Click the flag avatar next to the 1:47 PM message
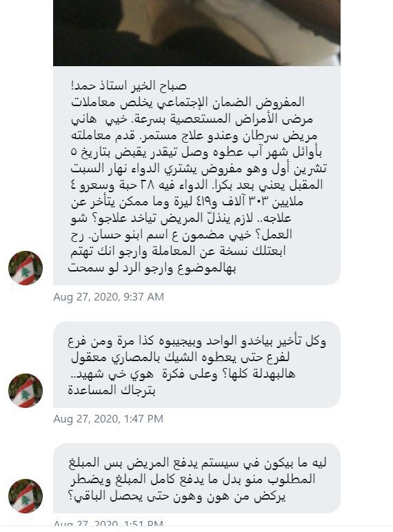Viewport: 393px width, 532px height. pos(26,391)
